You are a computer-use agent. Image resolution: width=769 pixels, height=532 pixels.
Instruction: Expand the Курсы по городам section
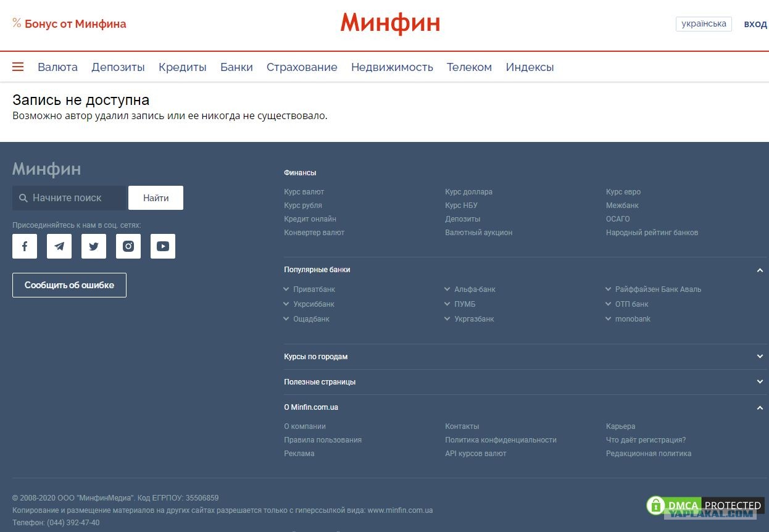[x=760, y=357]
